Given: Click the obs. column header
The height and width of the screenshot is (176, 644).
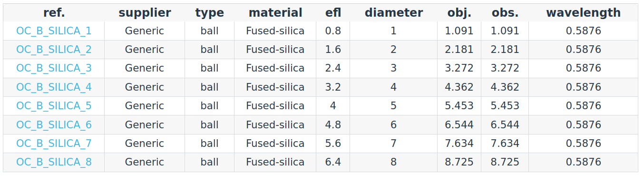Looking at the screenshot, I should pyautogui.click(x=505, y=13).
